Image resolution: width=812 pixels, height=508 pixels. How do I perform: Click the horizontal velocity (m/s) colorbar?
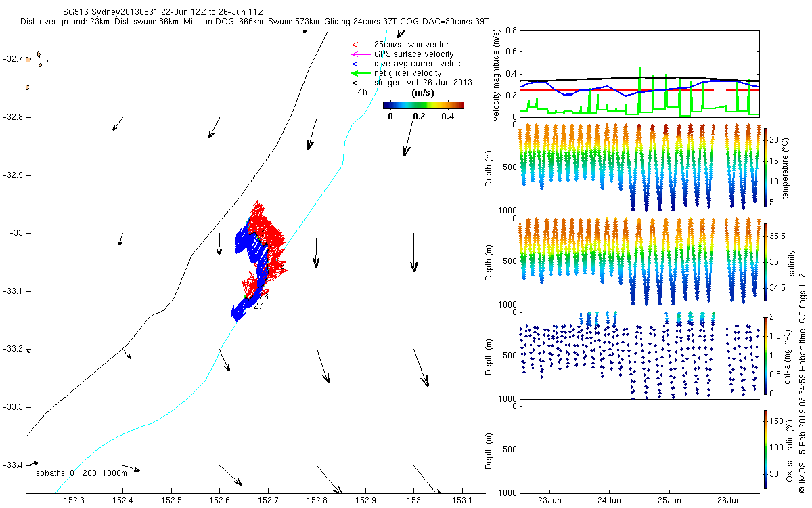[x=424, y=105]
